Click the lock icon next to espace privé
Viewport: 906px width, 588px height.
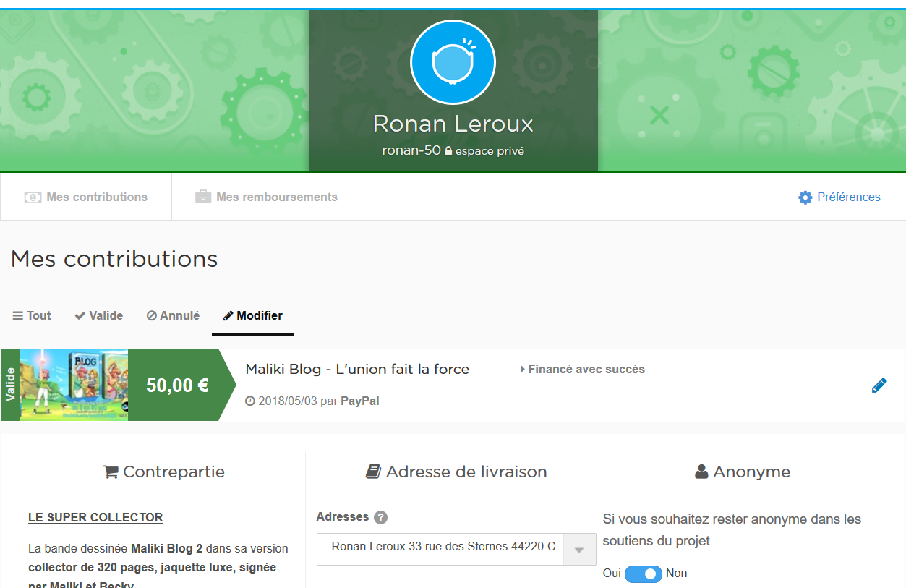point(448,152)
